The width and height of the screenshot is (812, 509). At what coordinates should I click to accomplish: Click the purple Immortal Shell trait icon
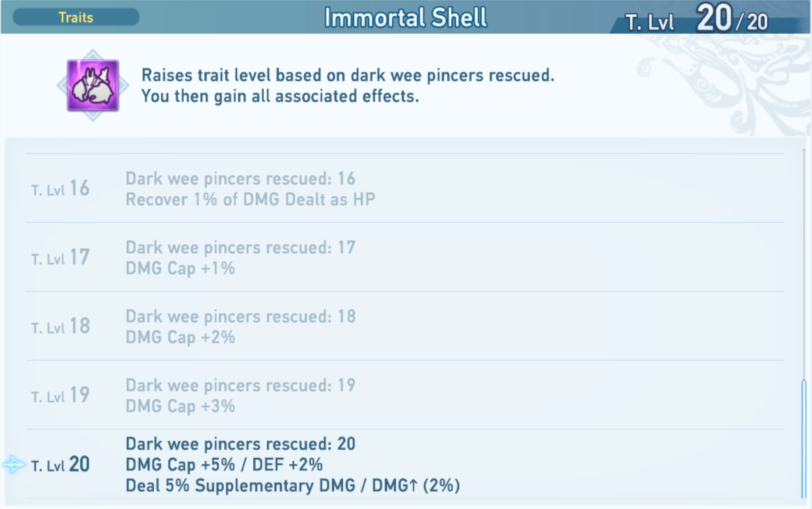tap(93, 85)
